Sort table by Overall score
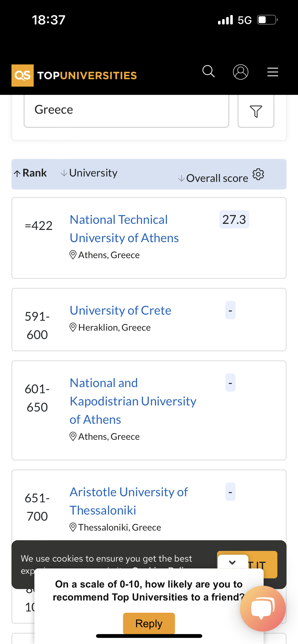Viewport: 298px width, 644px height. coord(213,178)
